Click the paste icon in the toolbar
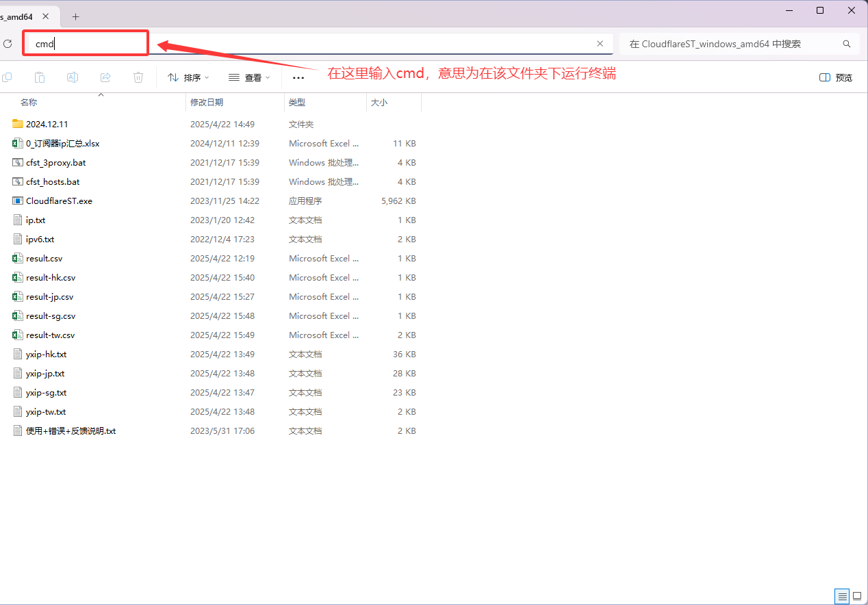 [x=40, y=77]
